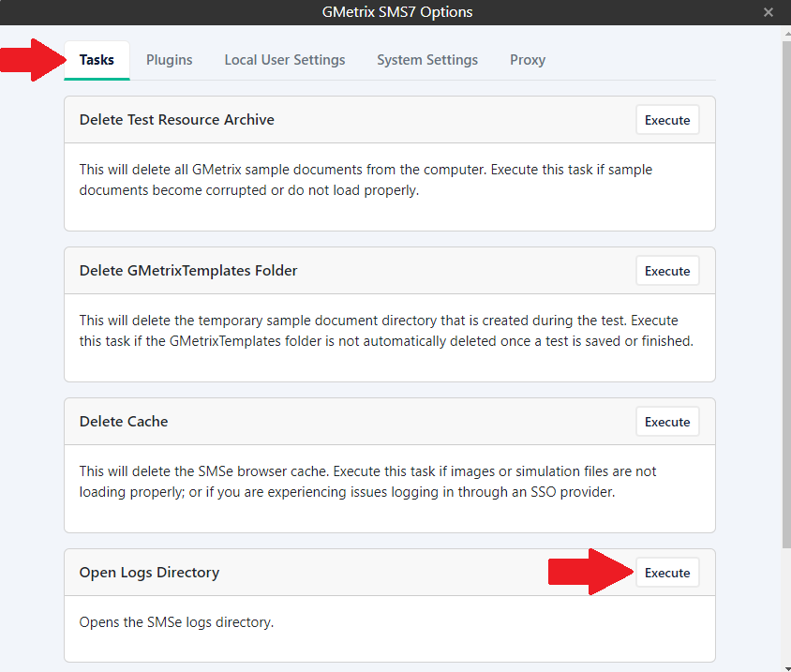Image resolution: width=791 pixels, height=672 pixels.
Task: Click the 'Delete GMetrixTemplates Folder' heading
Action: [188, 271]
